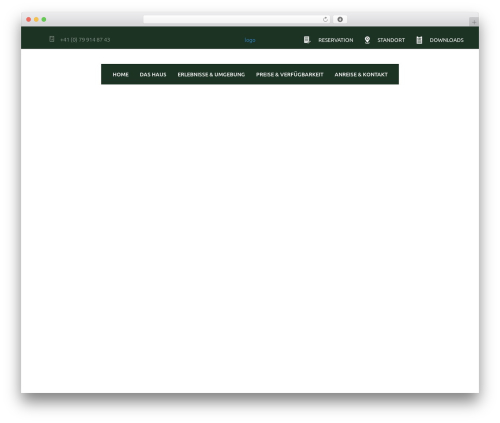Open the Standort link
This screenshot has width=500, height=423.
click(391, 40)
